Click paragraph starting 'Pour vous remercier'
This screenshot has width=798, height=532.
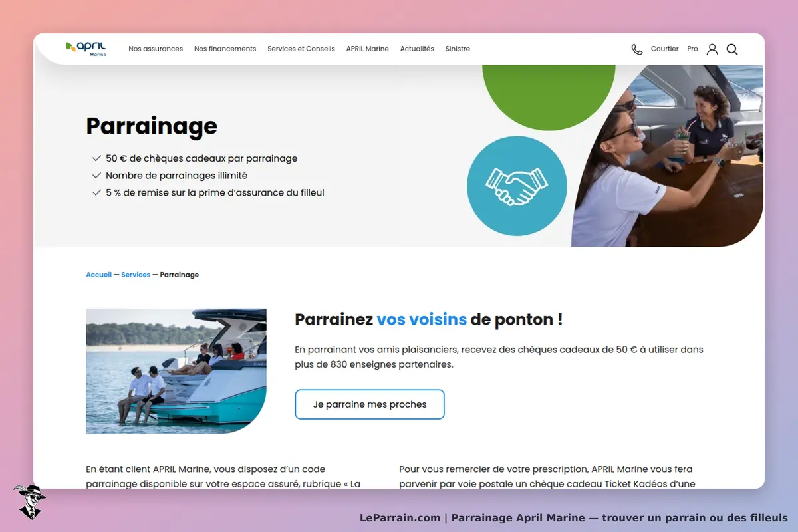(x=547, y=477)
